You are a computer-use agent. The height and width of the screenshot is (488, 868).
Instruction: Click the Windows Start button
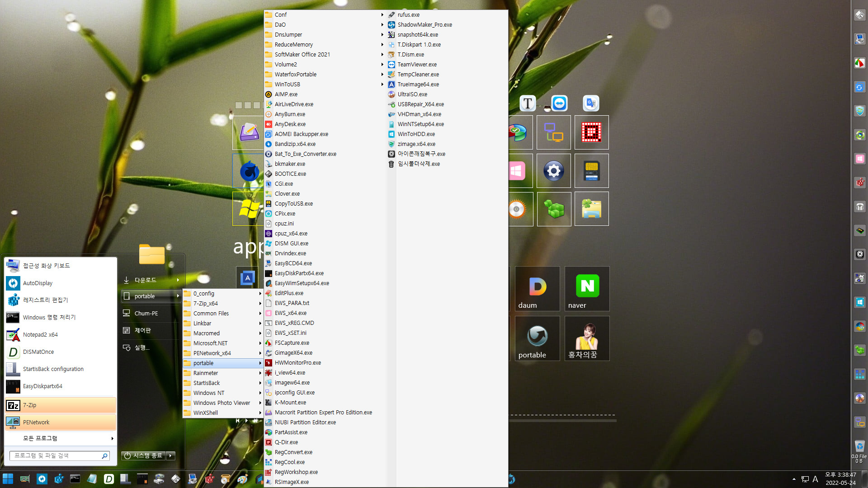tap(8, 479)
